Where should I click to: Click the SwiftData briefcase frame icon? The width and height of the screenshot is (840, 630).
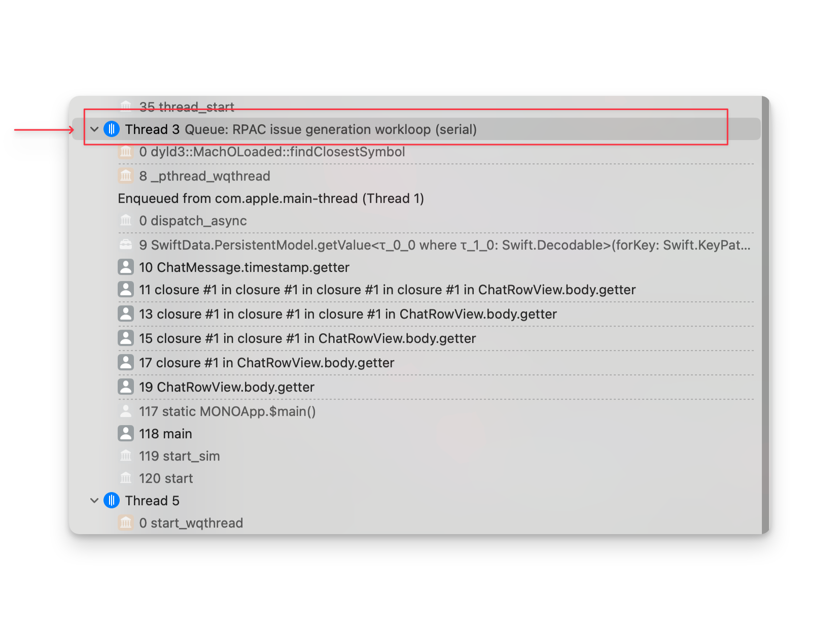tap(126, 245)
